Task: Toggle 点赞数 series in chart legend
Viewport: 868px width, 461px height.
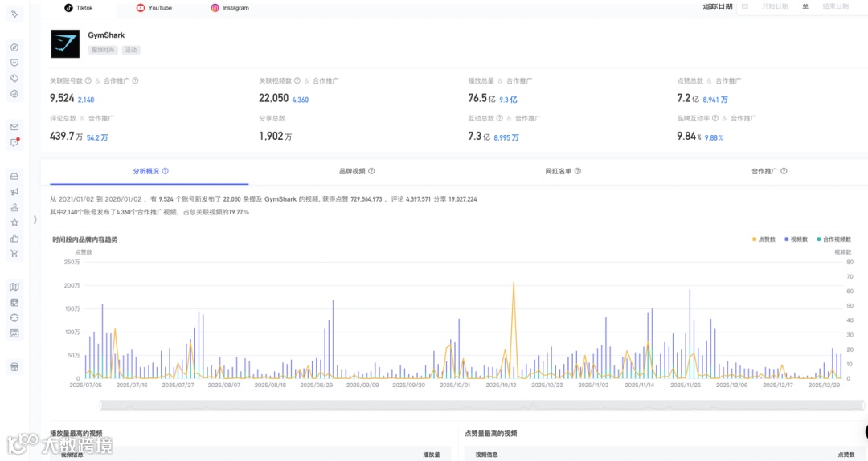Action: click(764, 239)
